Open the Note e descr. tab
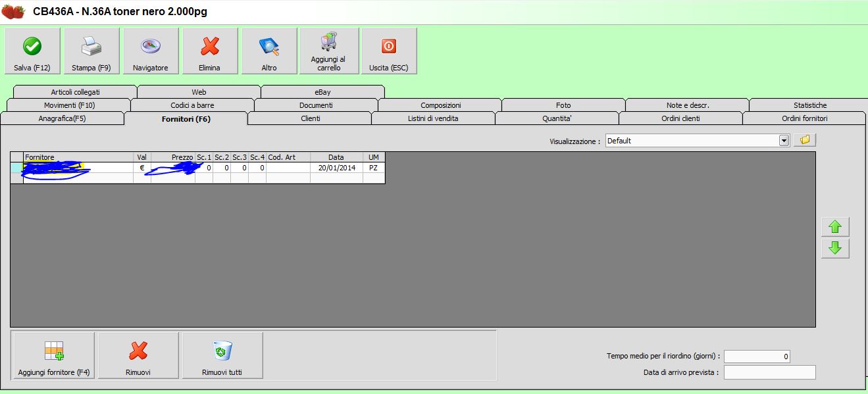The width and height of the screenshot is (868, 394). pos(688,105)
